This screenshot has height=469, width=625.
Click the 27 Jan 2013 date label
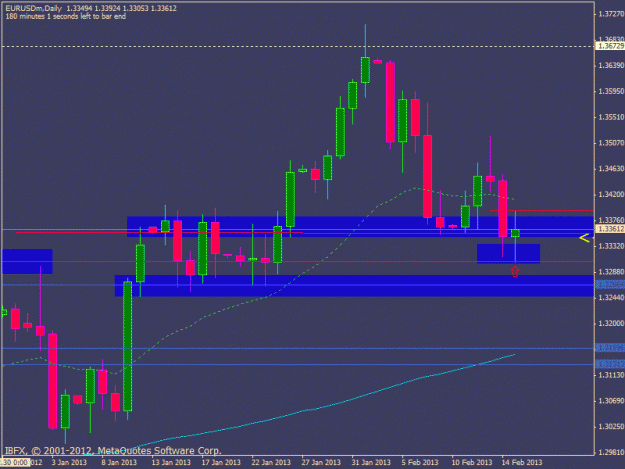(321, 463)
